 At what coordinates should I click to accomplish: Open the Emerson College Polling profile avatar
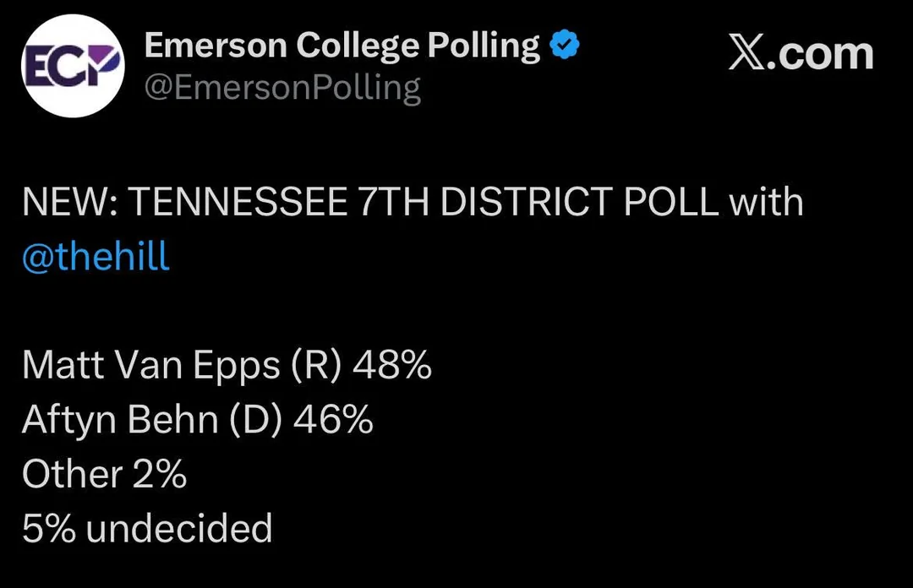pos(73,66)
